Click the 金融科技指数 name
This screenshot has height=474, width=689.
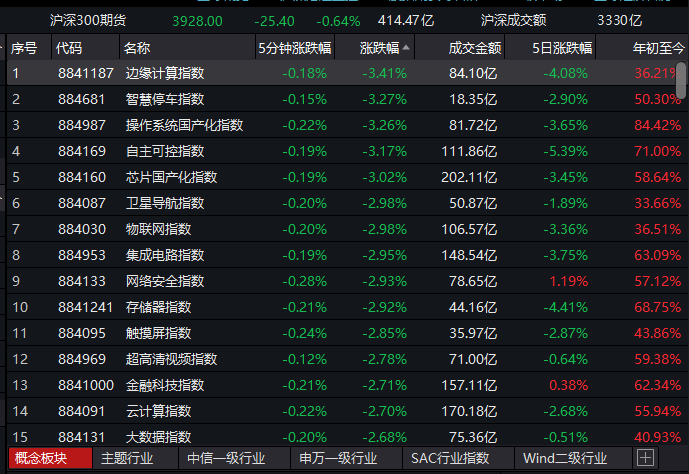pyautogui.click(x=164, y=385)
